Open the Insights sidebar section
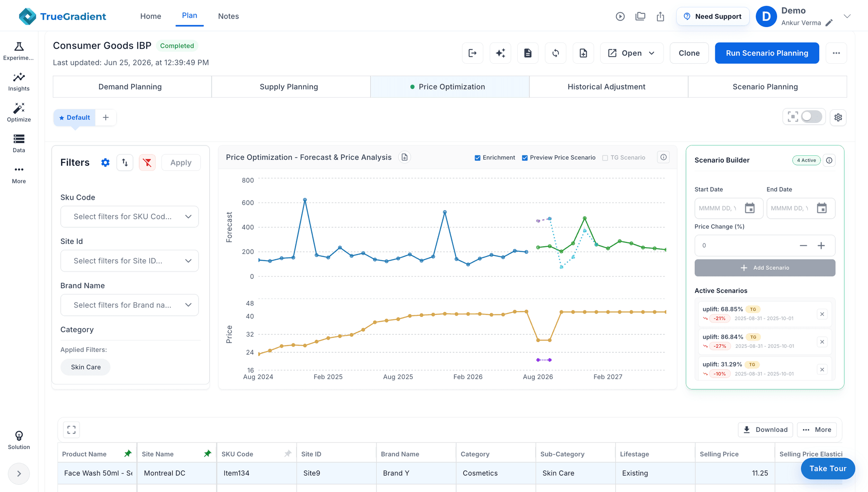Image resolution: width=868 pixels, height=492 pixels. point(19,82)
